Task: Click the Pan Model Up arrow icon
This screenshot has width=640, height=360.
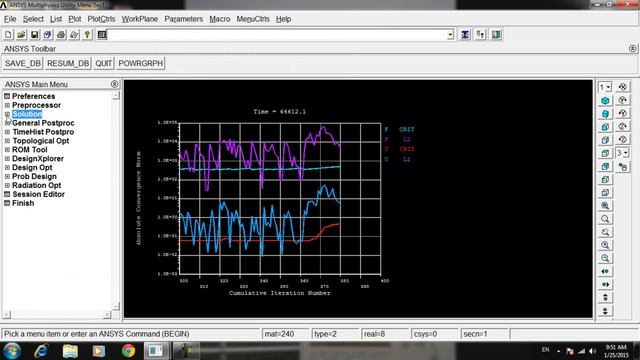Action: (x=605, y=298)
